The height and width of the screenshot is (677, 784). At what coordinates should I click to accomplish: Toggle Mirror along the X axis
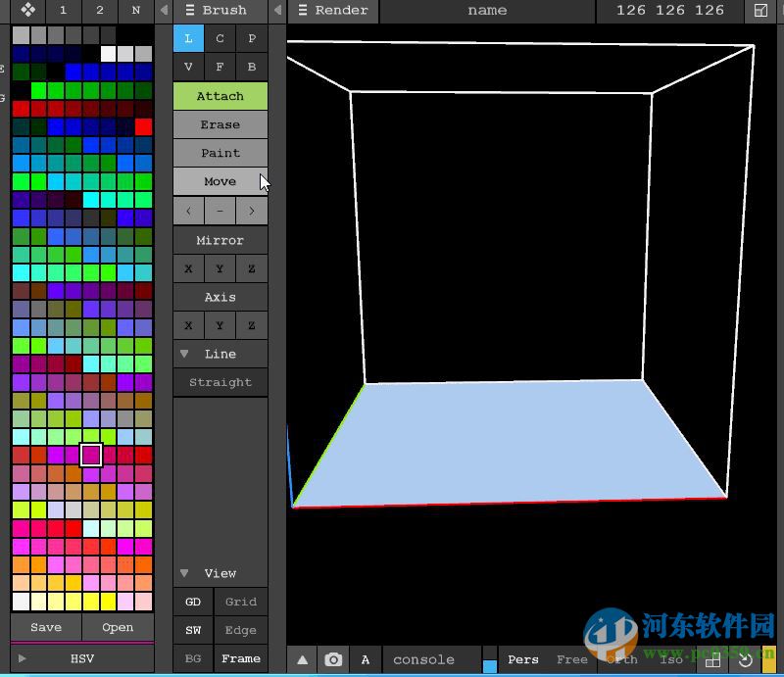pyautogui.click(x=188, y=267)
